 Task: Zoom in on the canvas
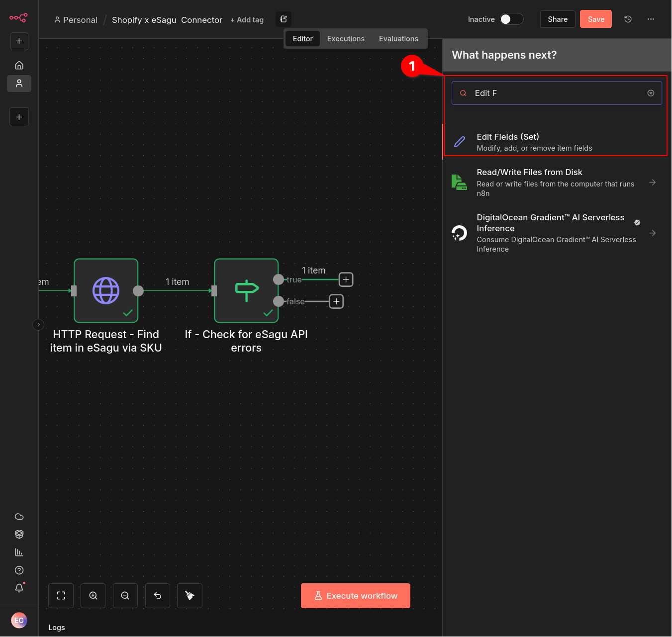(93, 596)
